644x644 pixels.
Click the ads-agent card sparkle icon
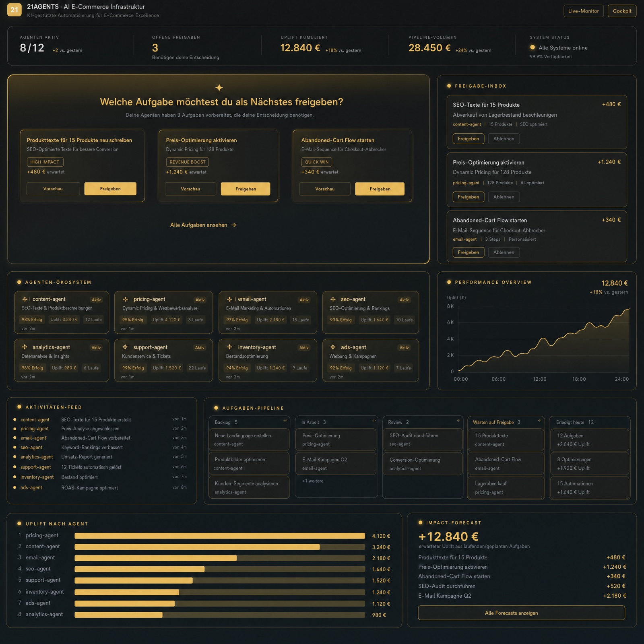[333, 347]
